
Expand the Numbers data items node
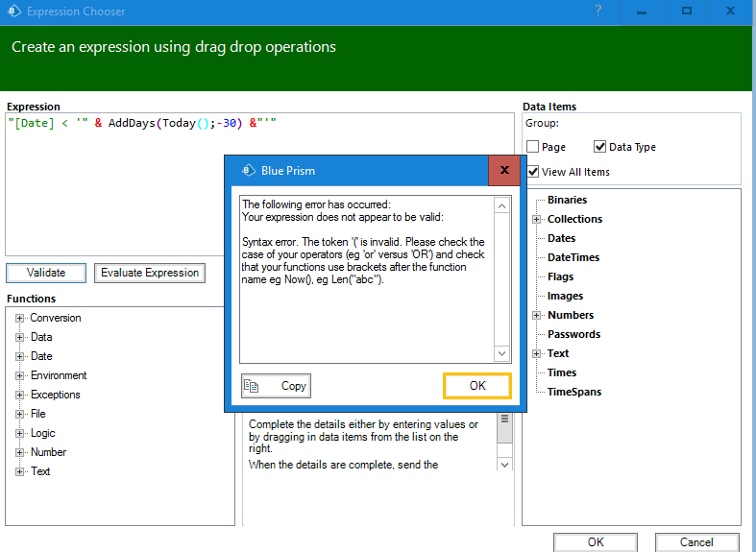tap(536, 315)
